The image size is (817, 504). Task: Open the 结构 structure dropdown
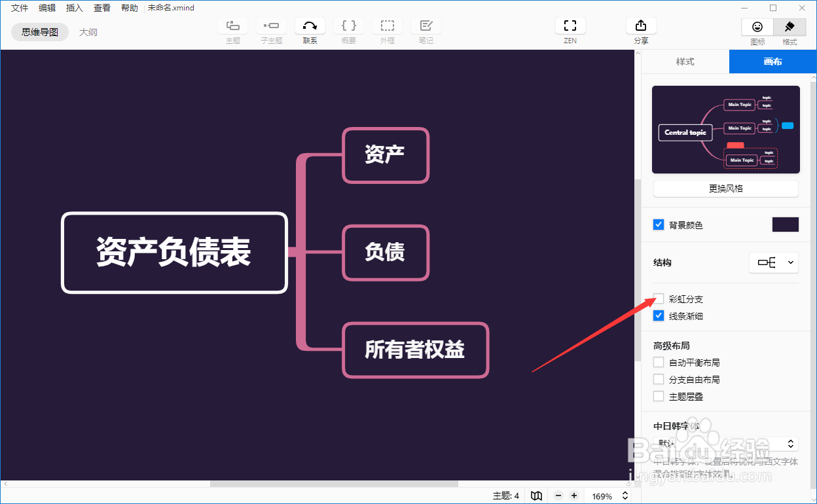pyautogui.click(x=774, y=262)
